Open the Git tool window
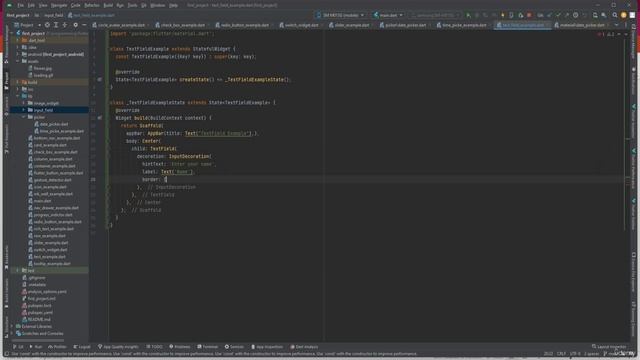Screen dimensions: 640x360 18,347
